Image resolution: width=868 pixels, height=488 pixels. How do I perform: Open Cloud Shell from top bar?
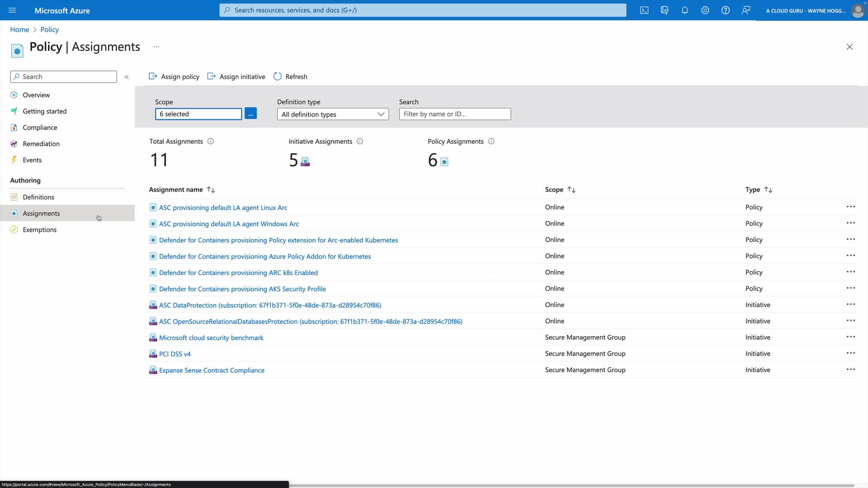point(644,10)
